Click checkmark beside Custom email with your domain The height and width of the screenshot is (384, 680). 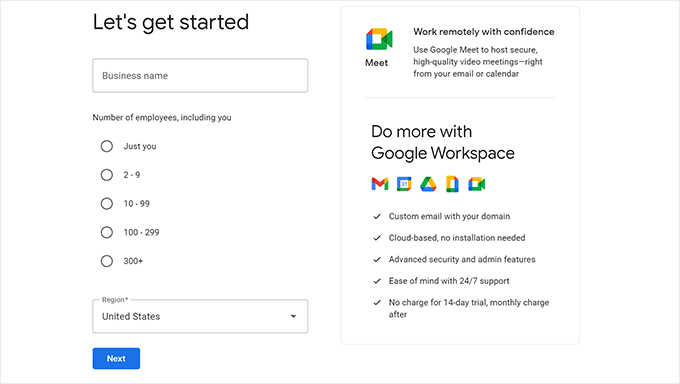(377, 217)
